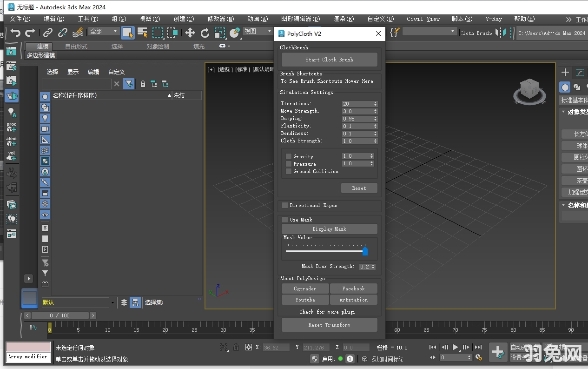
Task: Switch to the 自由形式 ribbon tab
Action: pyautogui.click(x=76, y=46)
